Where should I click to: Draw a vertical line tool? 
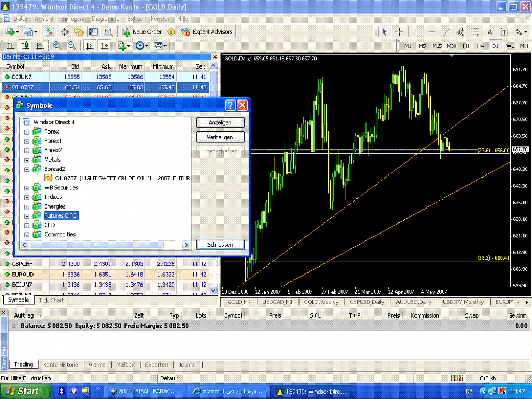(417, 32)
